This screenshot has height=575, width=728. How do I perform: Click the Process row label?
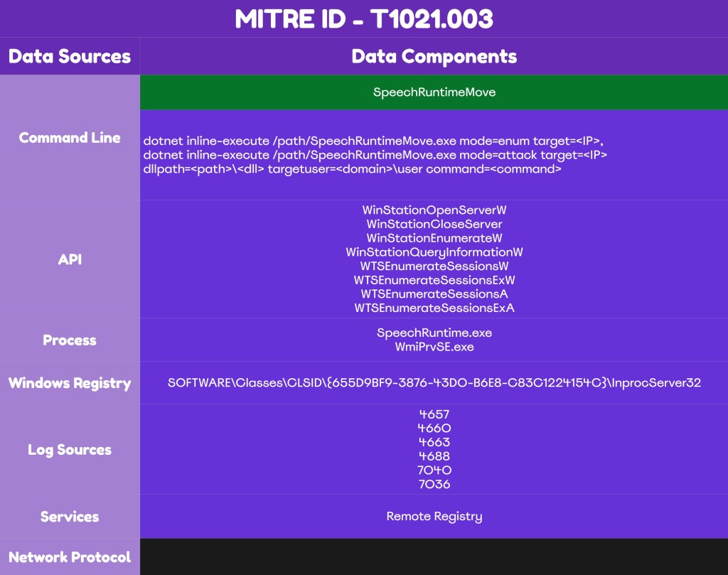tap(70, 340)
